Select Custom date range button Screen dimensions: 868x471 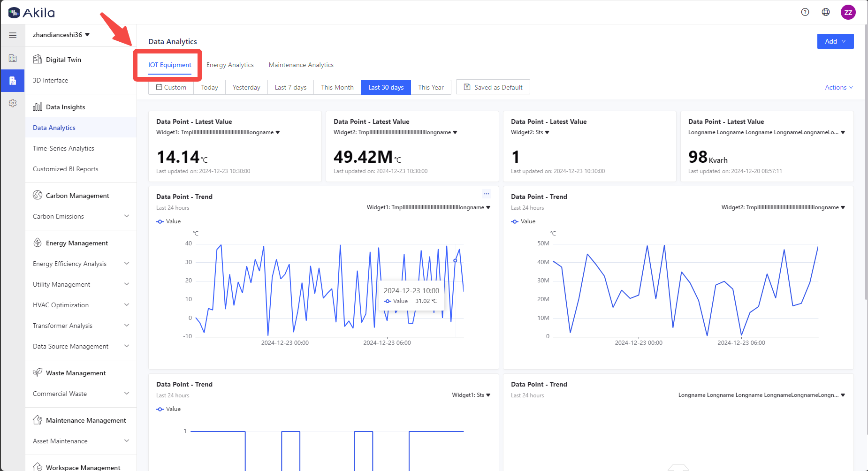[x=171, y=87]
